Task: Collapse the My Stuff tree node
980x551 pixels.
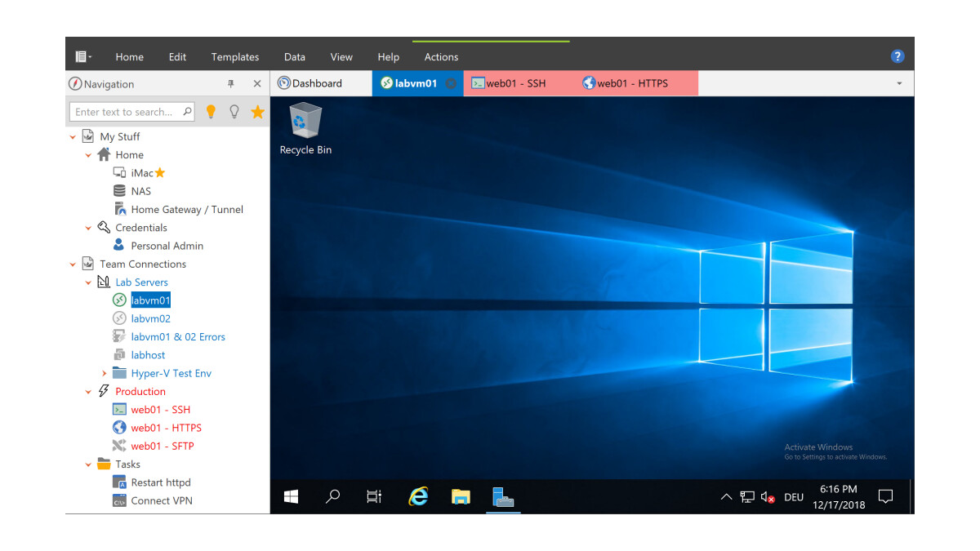Action: [x=73, y=137]
